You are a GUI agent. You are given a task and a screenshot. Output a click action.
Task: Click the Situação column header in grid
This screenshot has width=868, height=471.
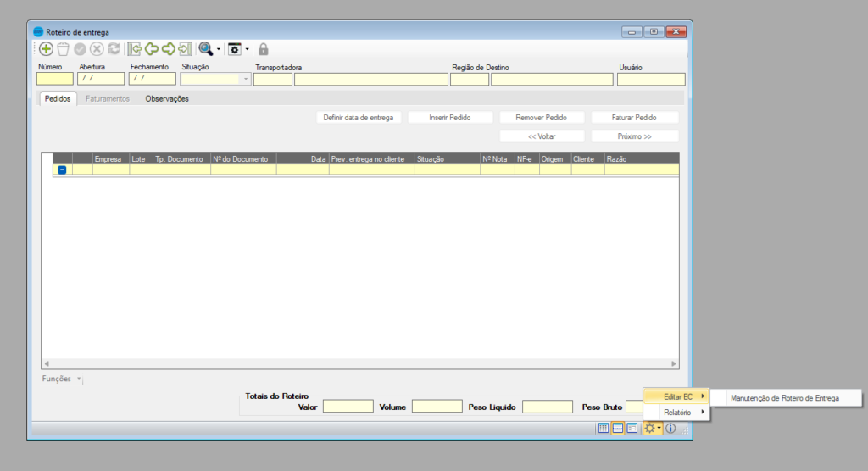click(448, 159)
